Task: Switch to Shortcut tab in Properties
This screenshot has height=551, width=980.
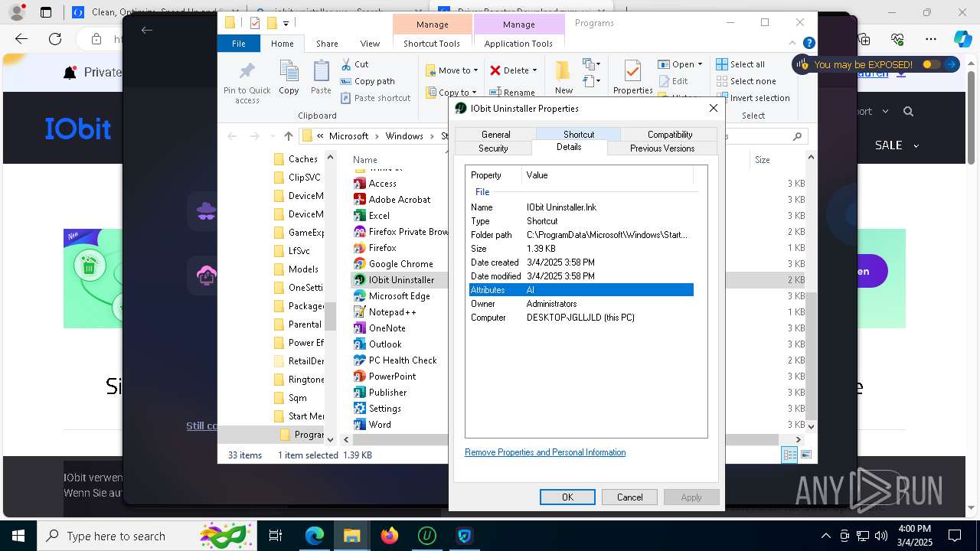Action: [579, 135]
